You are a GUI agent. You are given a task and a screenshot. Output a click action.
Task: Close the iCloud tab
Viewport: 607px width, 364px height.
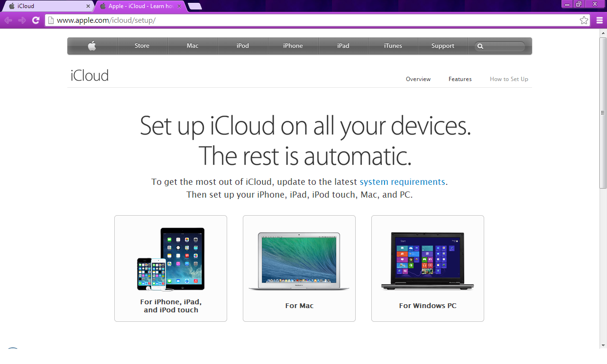click(x=88, y=6)
